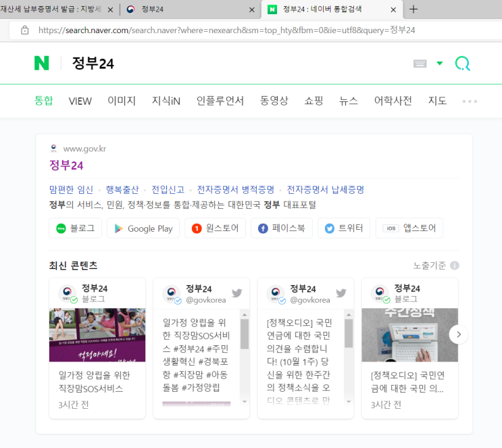The width and height of the screenshot is (502, 448).
Task: Click the lock icon in the address bar
Action: click(24, 30)
